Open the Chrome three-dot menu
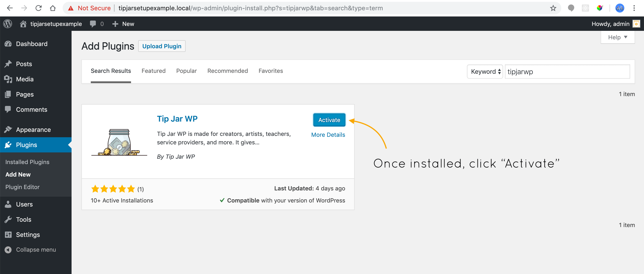The height and width of the screenshot is (274, 644). pyautogui.click(x=634, y=8)
